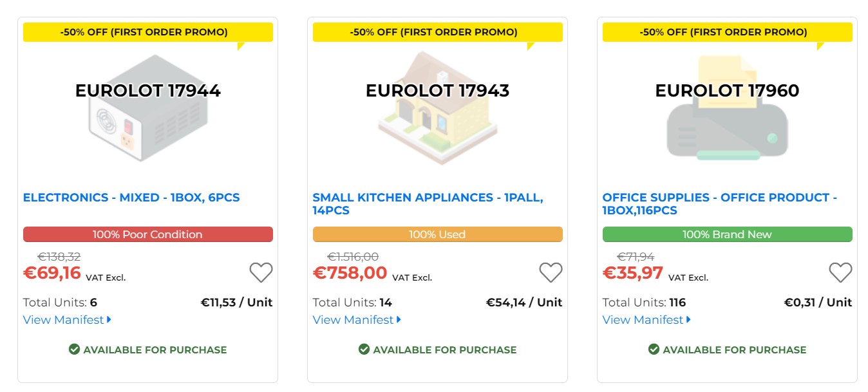Click the 100% Poor Condition red bar
868x392 pixels.
(x=147, y=234)
